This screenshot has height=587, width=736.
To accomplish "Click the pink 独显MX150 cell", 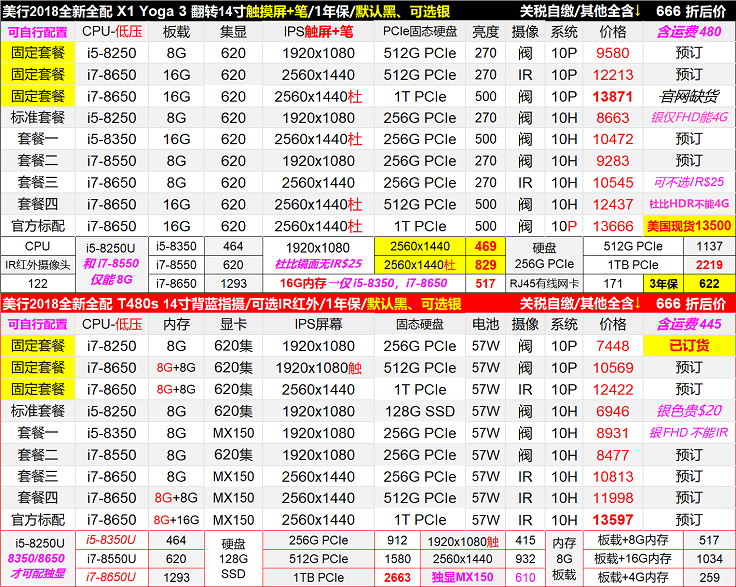I will tap(462, 577).
